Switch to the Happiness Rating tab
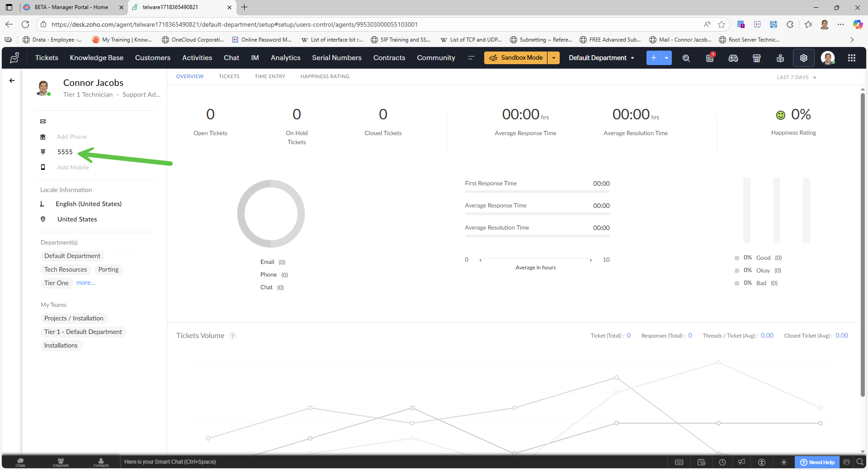Image resolution: width=868 pixels, height=470 pixels. (x=325, y=76)
